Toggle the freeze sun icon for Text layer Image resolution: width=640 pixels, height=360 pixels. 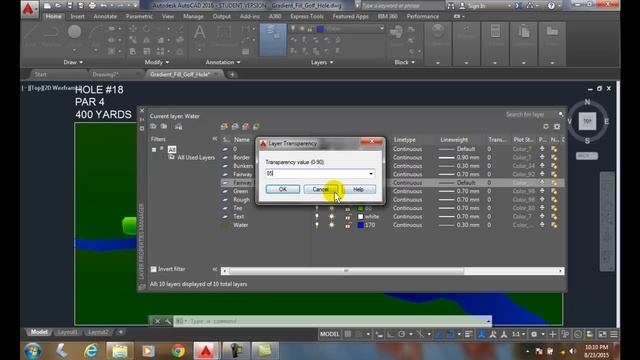coord(331,216)
